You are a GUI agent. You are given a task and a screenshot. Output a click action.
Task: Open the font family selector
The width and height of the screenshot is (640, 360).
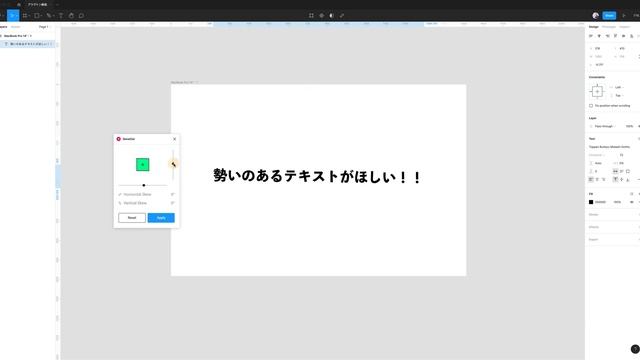[x=610, y=147]
